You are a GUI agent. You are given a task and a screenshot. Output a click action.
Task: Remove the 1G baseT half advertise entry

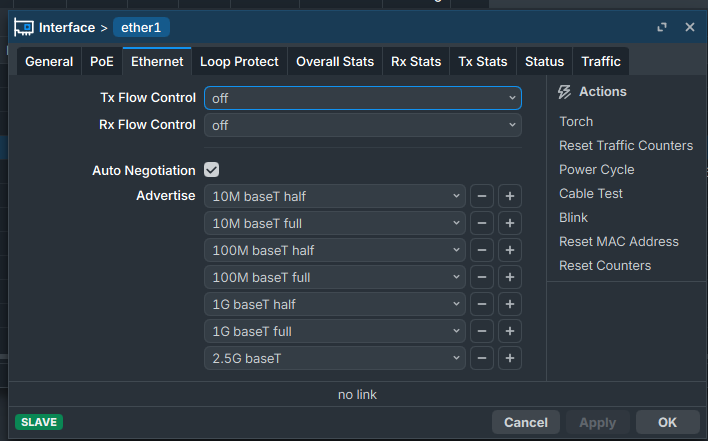[481, 304]
